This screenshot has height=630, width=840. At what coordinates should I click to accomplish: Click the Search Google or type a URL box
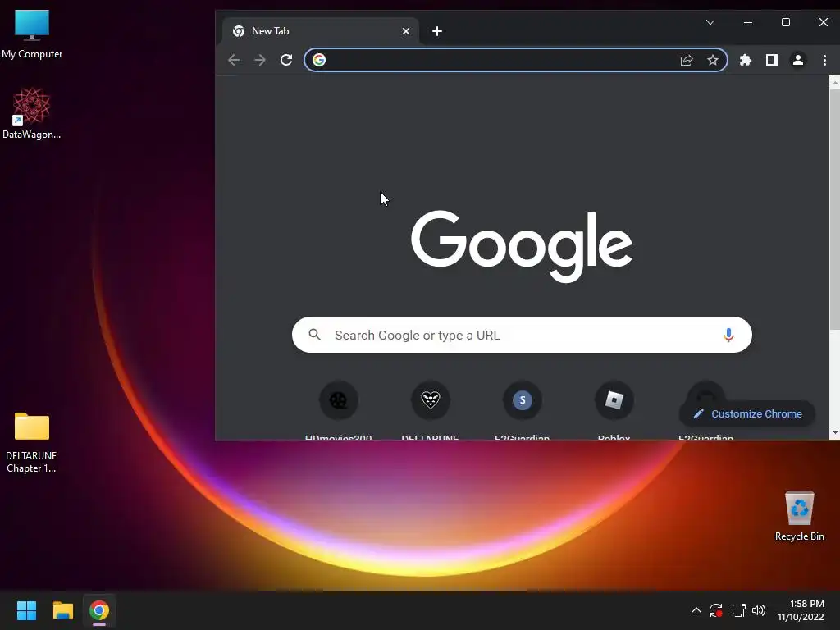click(x=522, y=335)
